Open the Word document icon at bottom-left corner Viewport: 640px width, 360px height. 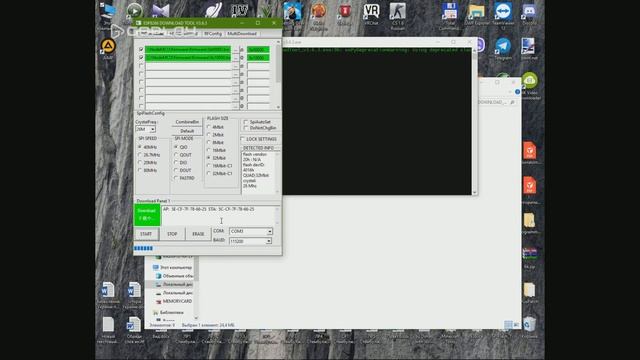(x=107, y=291)
